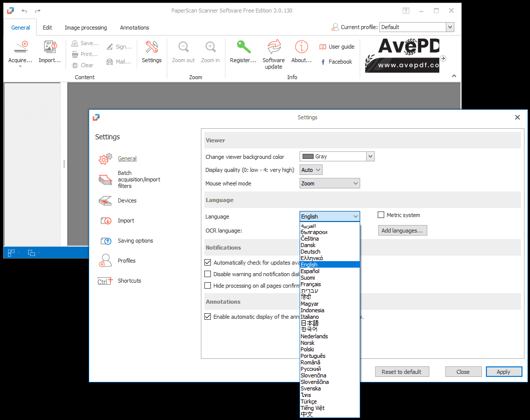
Task: Click the Save icon in Content group
Action: click(x=75, y=43)
